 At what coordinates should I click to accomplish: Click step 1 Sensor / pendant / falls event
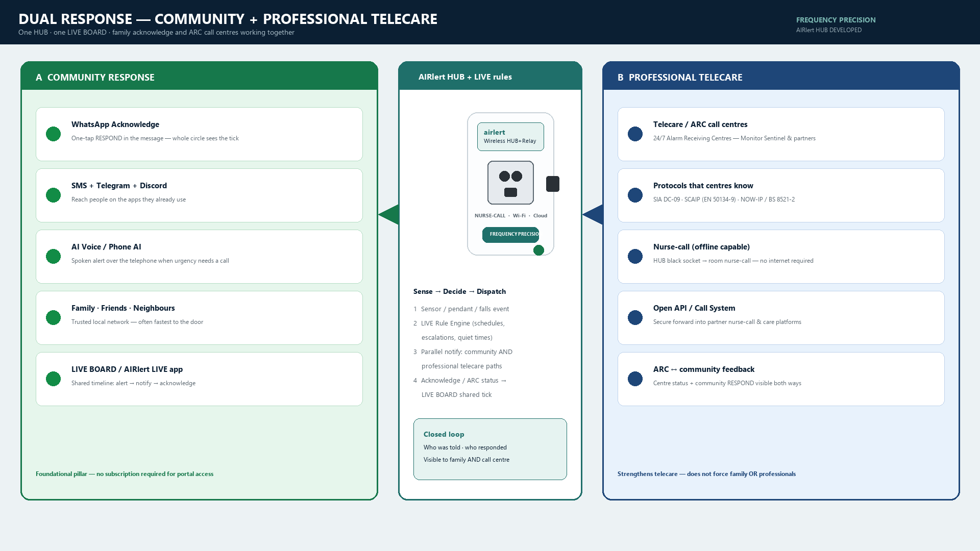tap(461, 309)
